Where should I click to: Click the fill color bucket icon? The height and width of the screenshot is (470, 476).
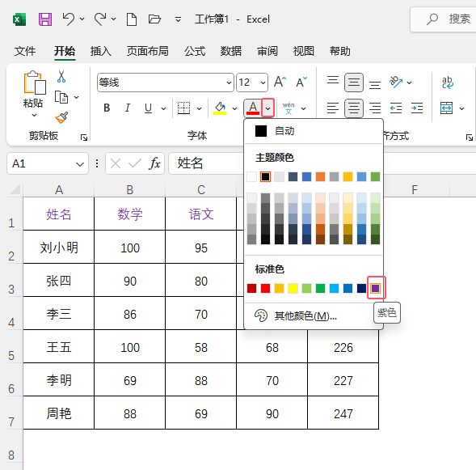(x=220, y=108)
